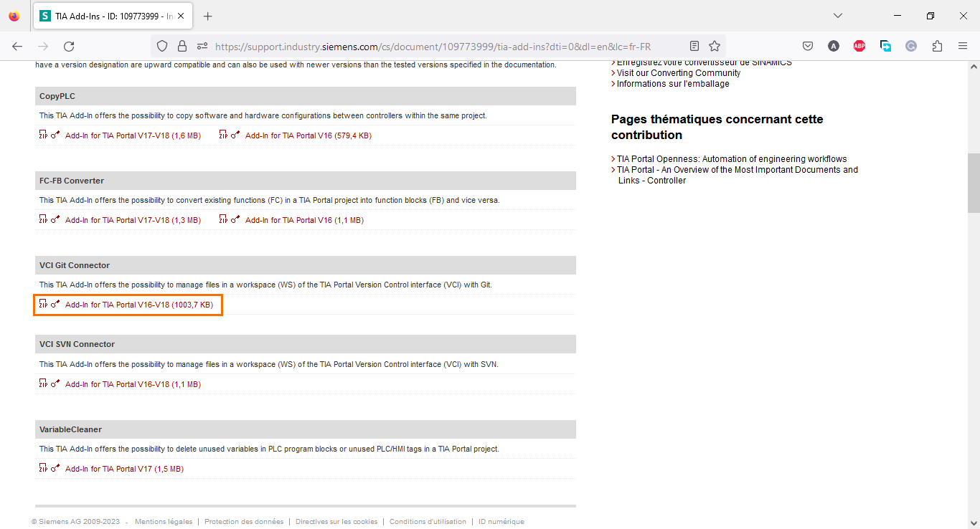The image size is (980, 529).
Task: Open the Firefox account profile icon
Action: click(834, 45)
